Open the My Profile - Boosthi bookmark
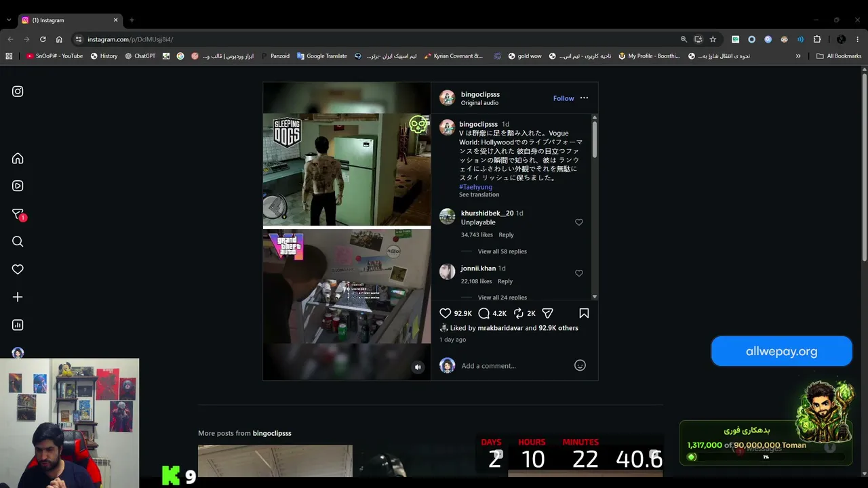This screenshot has height=488, width=868. [x=649, y=56]
